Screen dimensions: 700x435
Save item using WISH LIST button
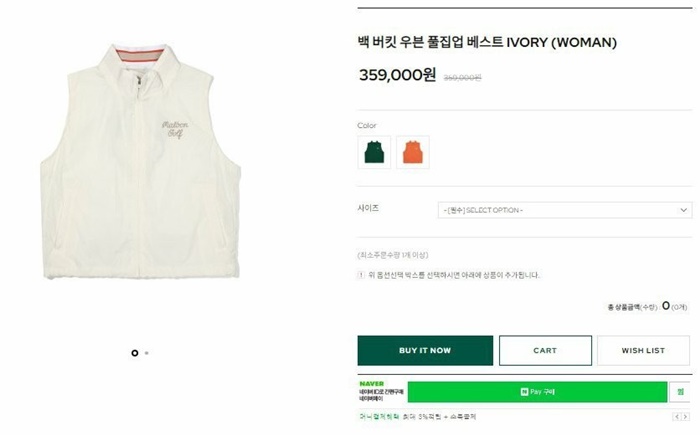pos(643,351)
